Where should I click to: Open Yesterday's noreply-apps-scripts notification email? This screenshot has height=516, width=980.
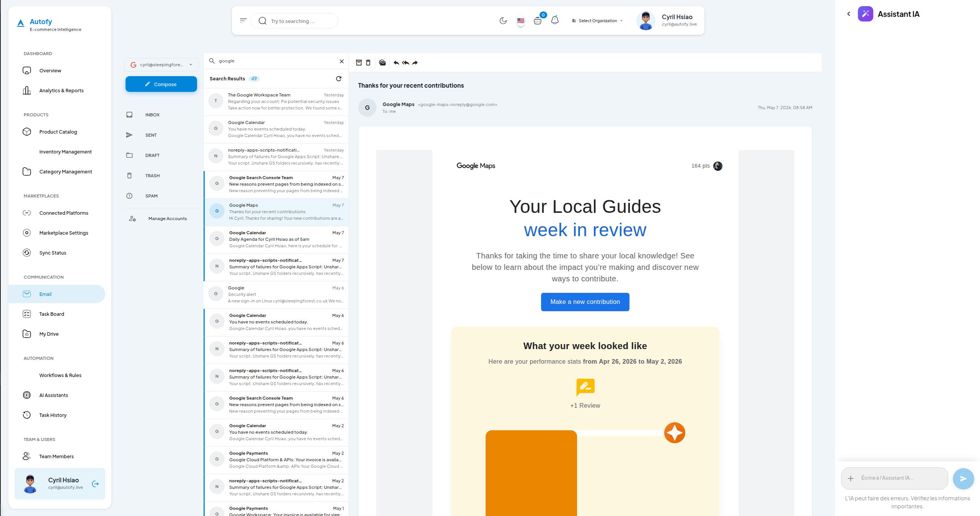click(x=276, y=157)
